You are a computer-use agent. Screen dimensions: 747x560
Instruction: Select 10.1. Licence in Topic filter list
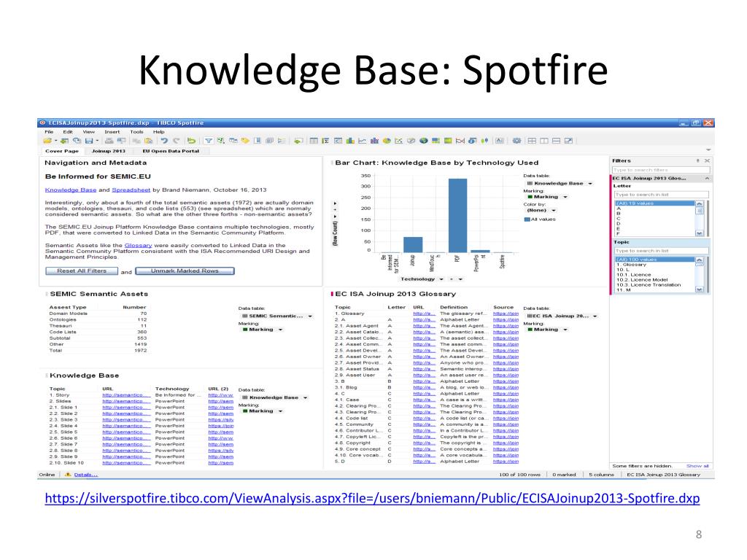coord(634,275)
